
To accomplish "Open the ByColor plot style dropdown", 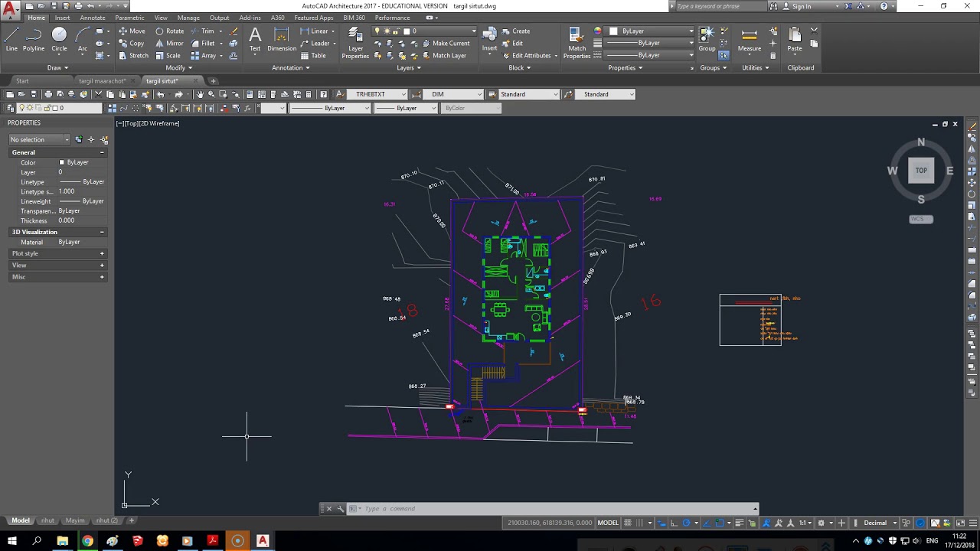I will (x=469, y=108).
